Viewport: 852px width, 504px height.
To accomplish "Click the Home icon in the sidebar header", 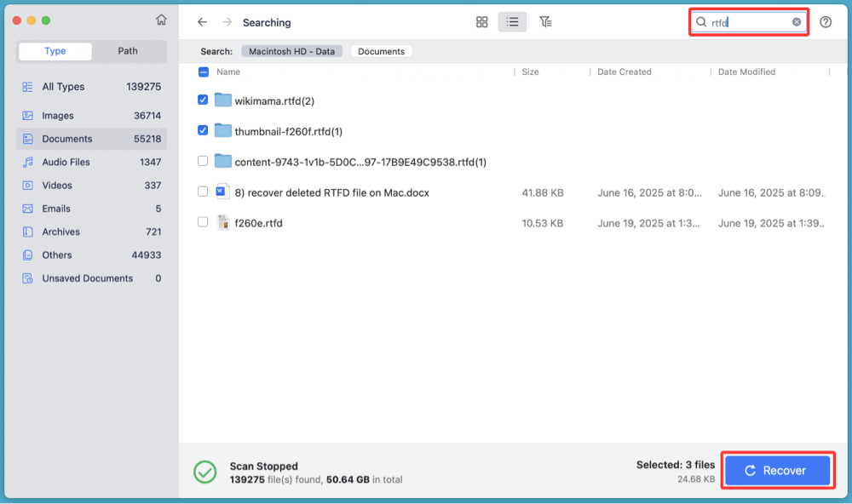I will pyautogui.click(x=161, y=18).
